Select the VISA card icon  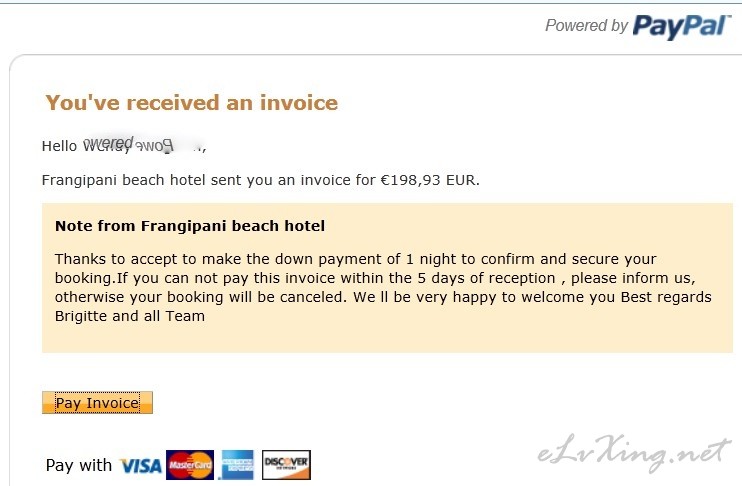[141, 466]
